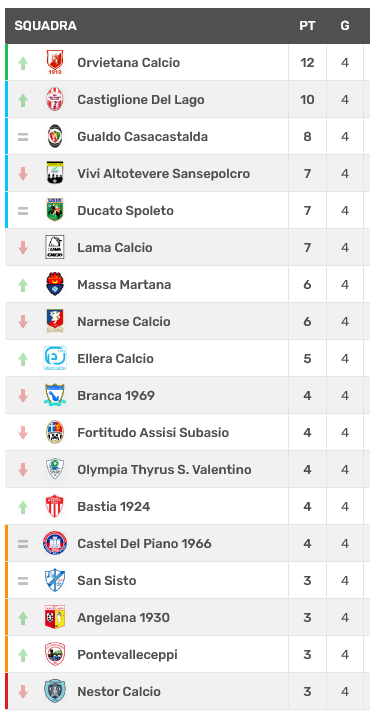Open the Vivi Altotevere Sansepolcro team link
370x717 pixels.
(x=164, y=174)
